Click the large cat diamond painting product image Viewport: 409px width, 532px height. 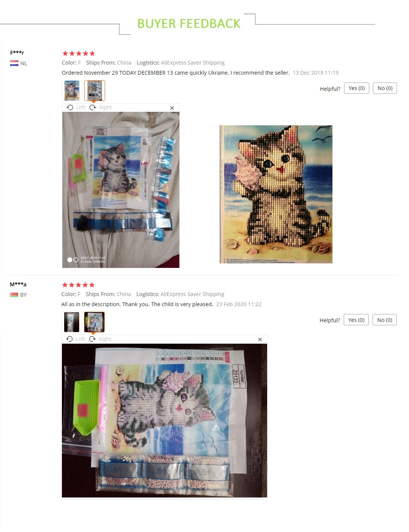[276, 194]
